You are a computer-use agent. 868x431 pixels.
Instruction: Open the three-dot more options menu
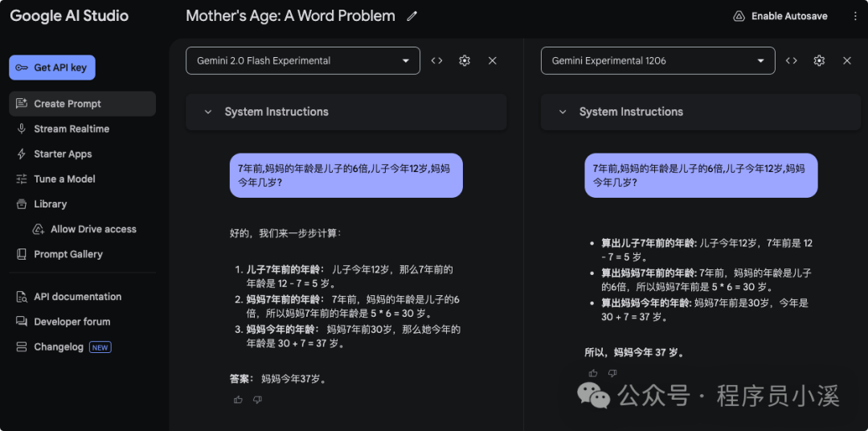pyautogui.click(x=855, y=16)
